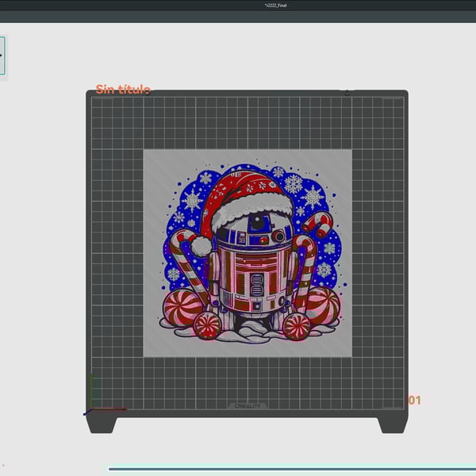476x476 pixels.
Task: Click empty build plate grid above model
Action: tap(248, 123)
